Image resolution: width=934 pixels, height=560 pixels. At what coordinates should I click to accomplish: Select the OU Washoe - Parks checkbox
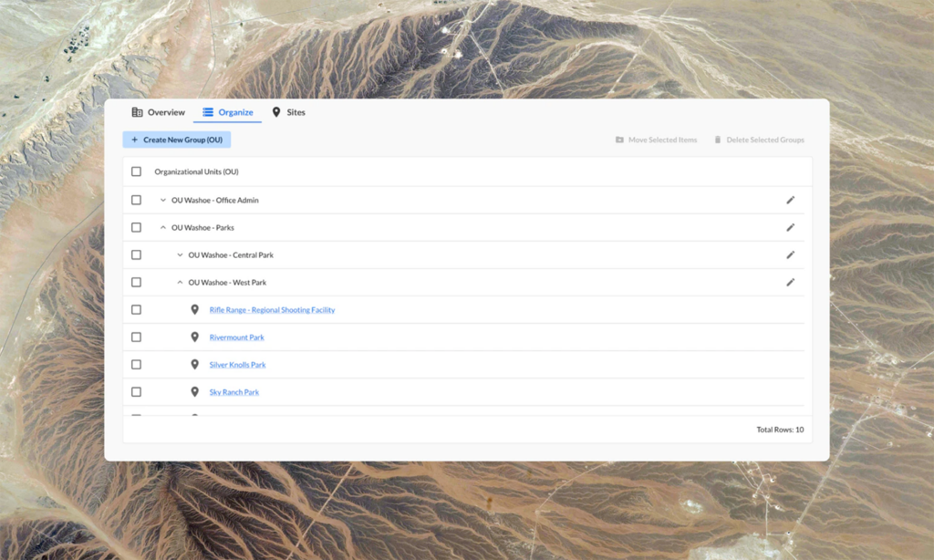tap(136, 227)
